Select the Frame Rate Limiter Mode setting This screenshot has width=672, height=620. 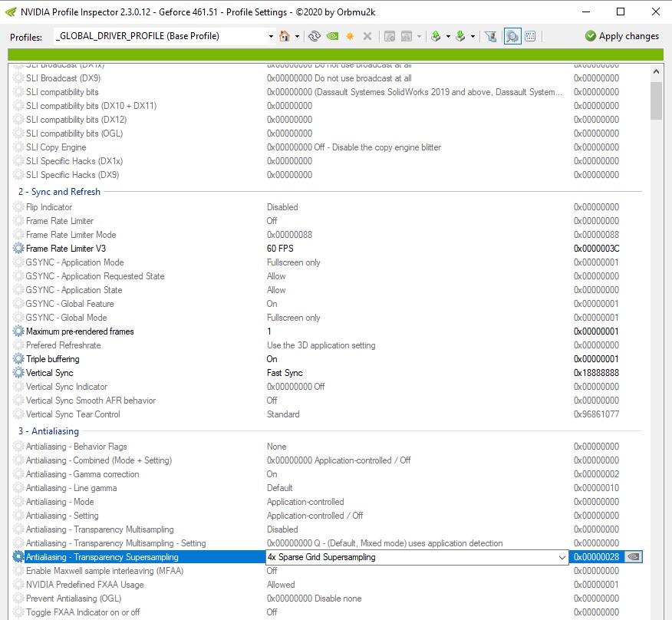pyautogui.click(x=326, y=235)
